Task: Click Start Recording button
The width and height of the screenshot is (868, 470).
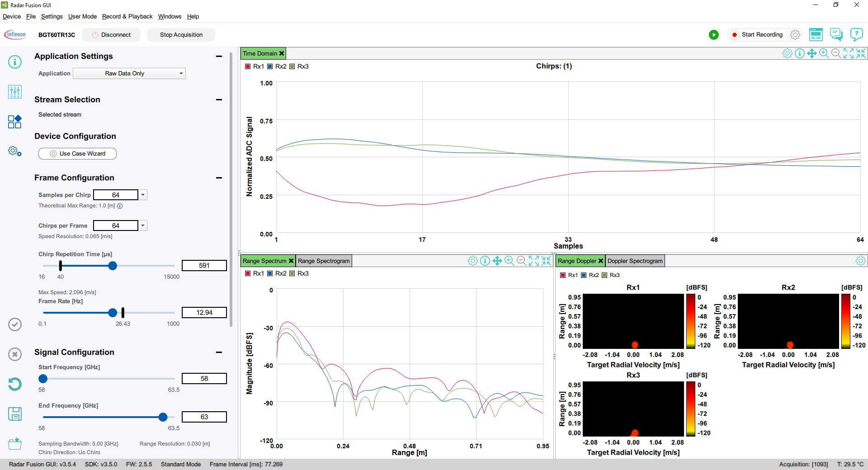Action: pos(757,35)
